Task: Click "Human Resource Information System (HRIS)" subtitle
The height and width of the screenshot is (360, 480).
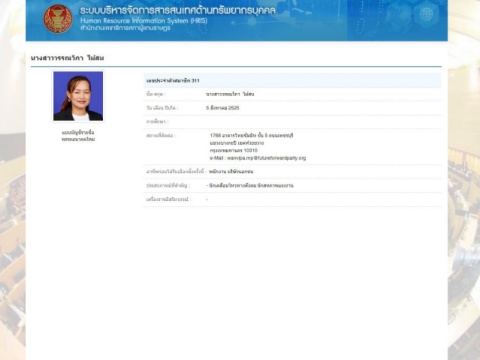Action: click(144, 21)
